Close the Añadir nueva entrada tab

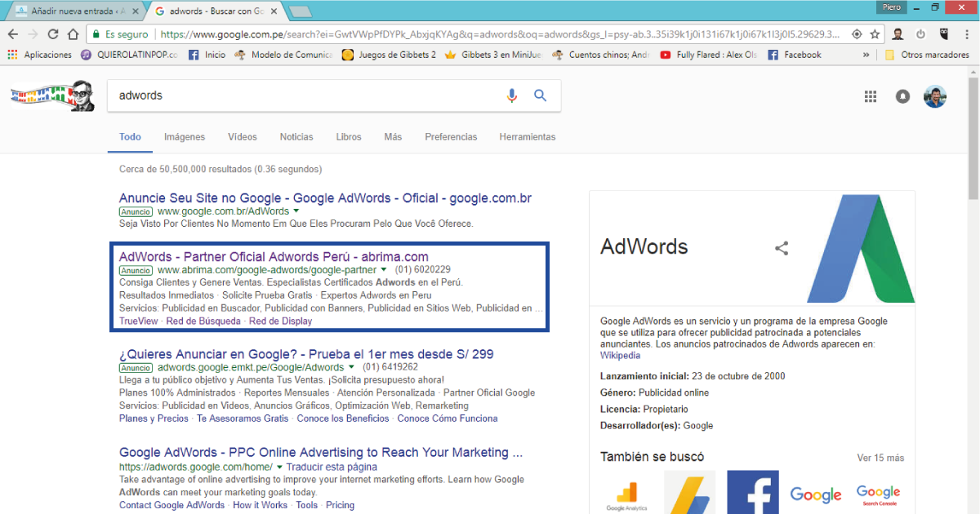coord(136,11)
